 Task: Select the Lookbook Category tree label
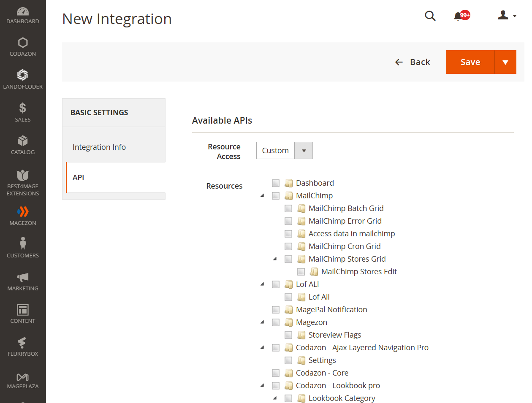342,398
